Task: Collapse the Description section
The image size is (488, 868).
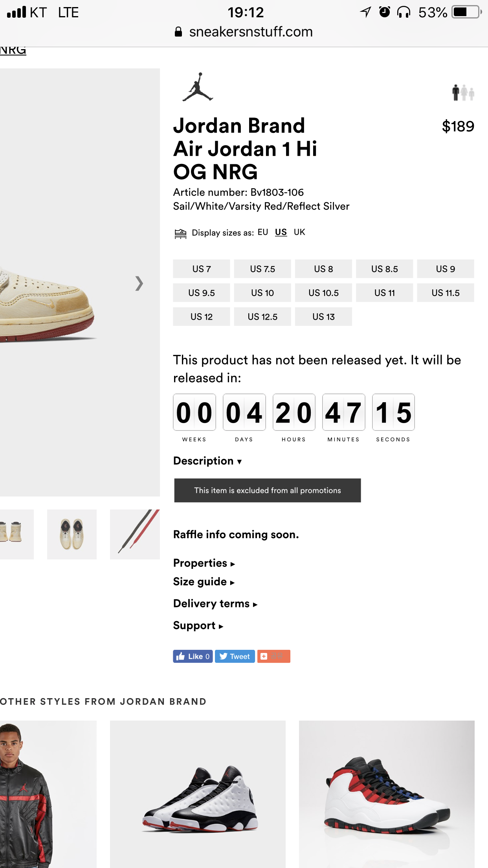Action: (207, 461)
